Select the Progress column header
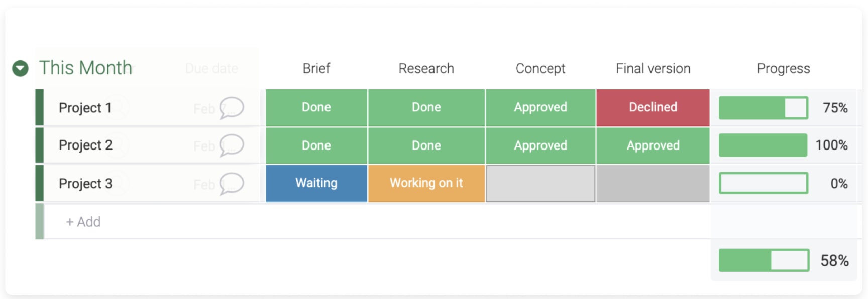This screenshot has width=868, height=299. point(784,68)
